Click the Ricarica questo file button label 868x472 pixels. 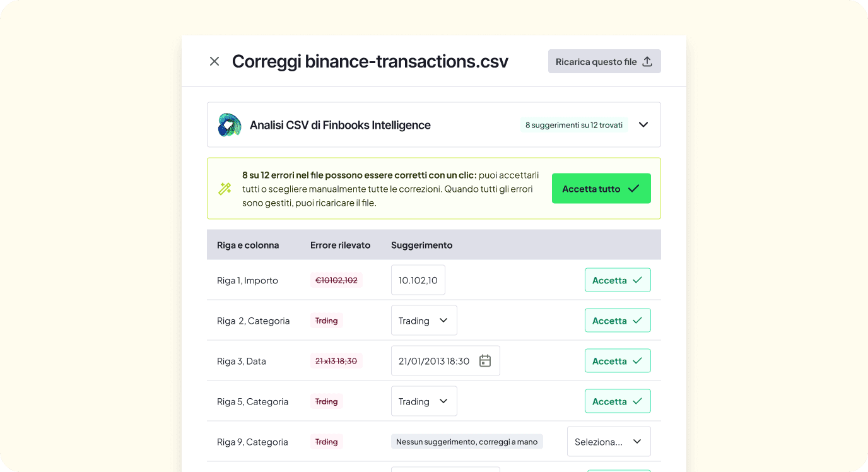pyautogui.click(x=596, y=62)
